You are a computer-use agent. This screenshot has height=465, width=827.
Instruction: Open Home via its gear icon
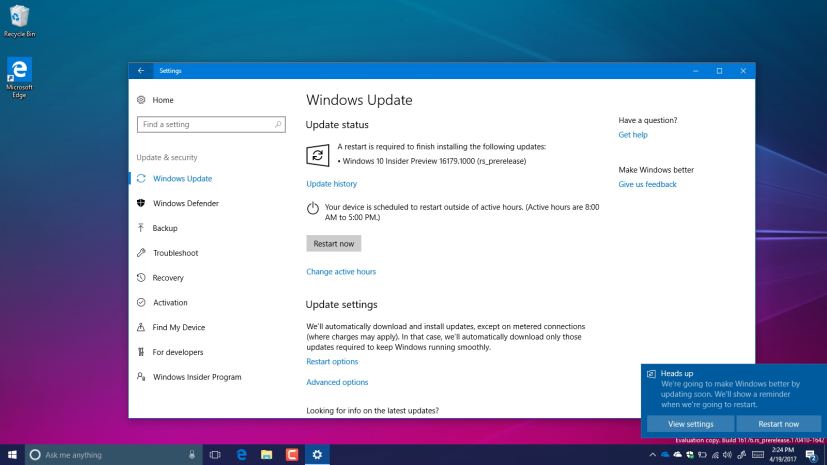[x=141, y=100]
